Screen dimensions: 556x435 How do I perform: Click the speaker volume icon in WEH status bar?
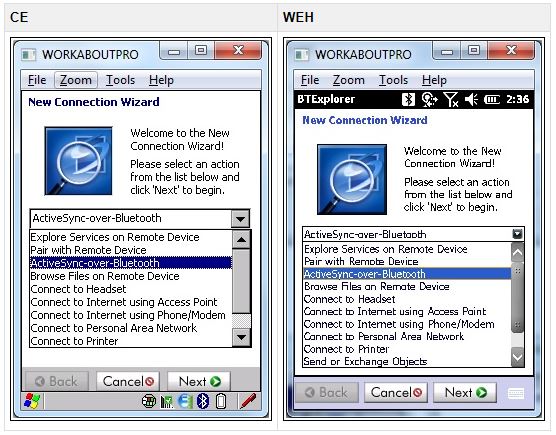[x=471, y=100]
